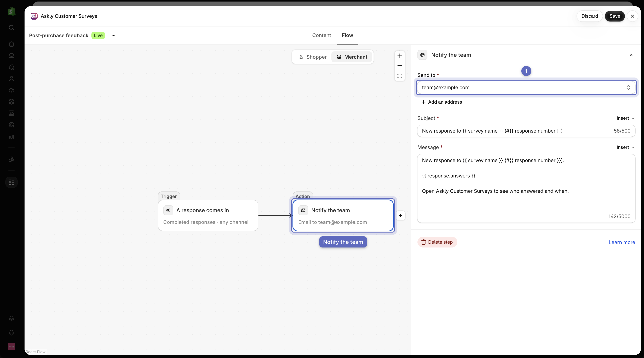Screen dimensions: 644x358
Task: Switch to the Content tab
Action: coord(321,35)
